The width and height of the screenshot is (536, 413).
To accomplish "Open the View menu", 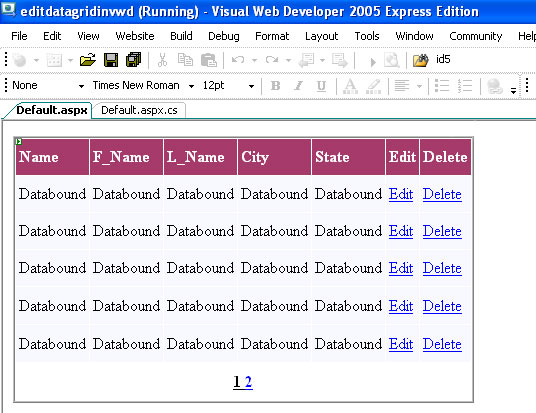I will (x=88, y=36).
